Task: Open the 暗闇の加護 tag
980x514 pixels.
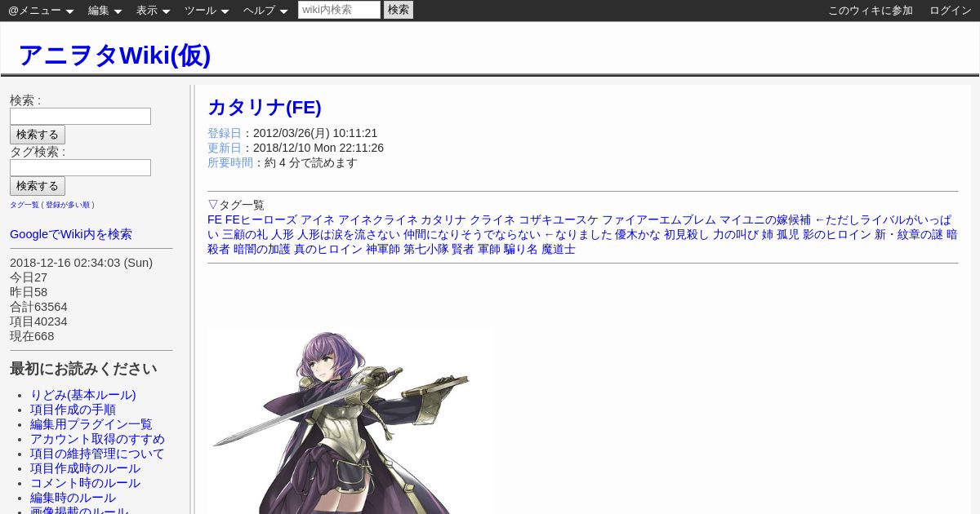Action: coord(262,249)
